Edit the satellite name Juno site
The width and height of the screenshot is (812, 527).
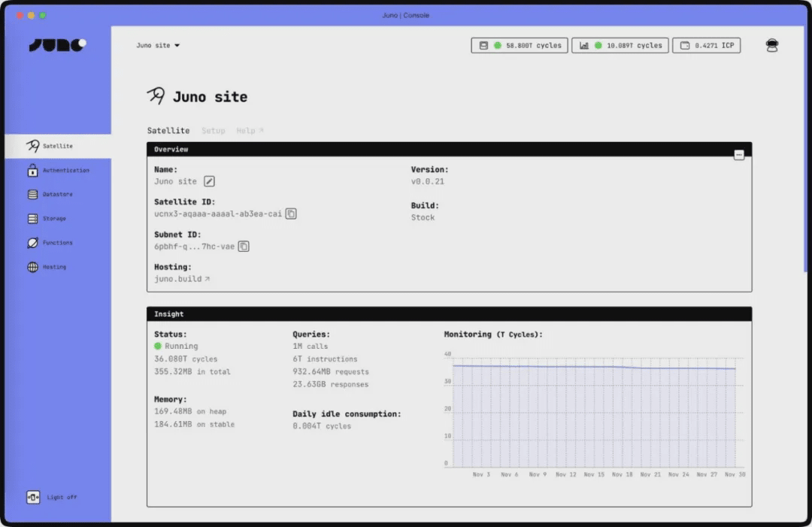coord(209,181)
